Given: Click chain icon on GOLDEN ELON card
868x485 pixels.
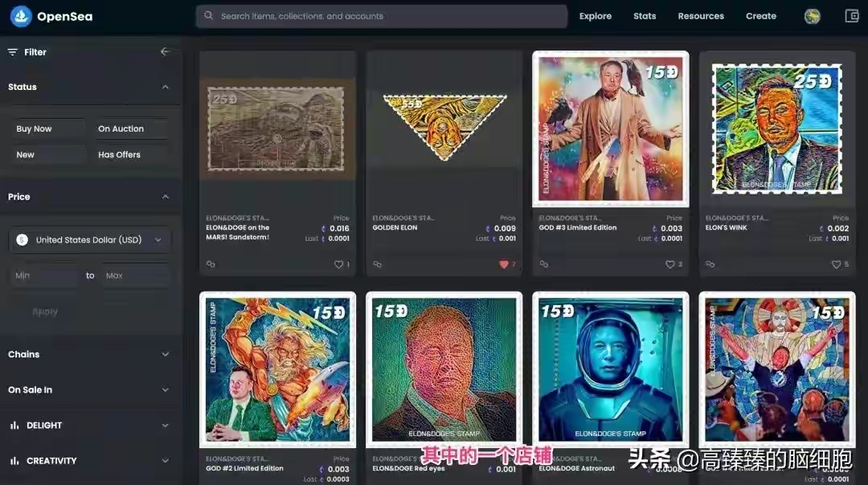Looking at the screenshot, I should (x=377, y=264).
